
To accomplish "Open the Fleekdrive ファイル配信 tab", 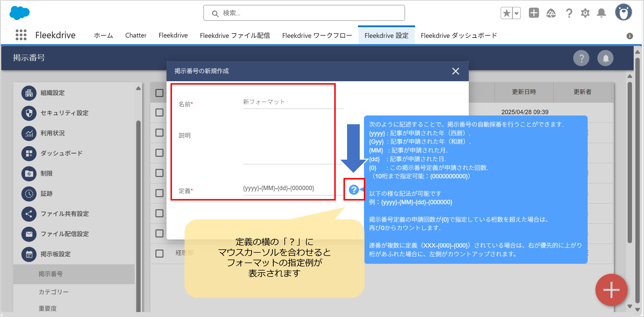I will 235,36.
